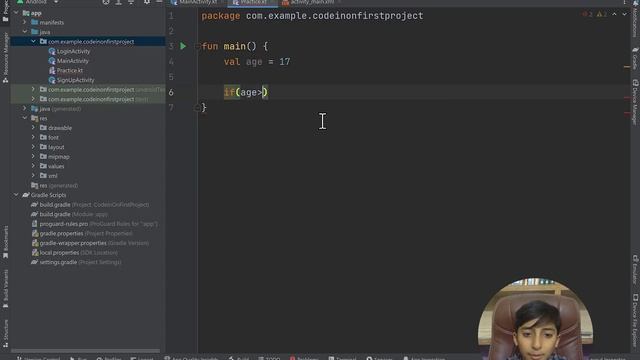Open the Emulator side panel
Image resolution: width=640 pixels, height=360 pixels.
635,270
